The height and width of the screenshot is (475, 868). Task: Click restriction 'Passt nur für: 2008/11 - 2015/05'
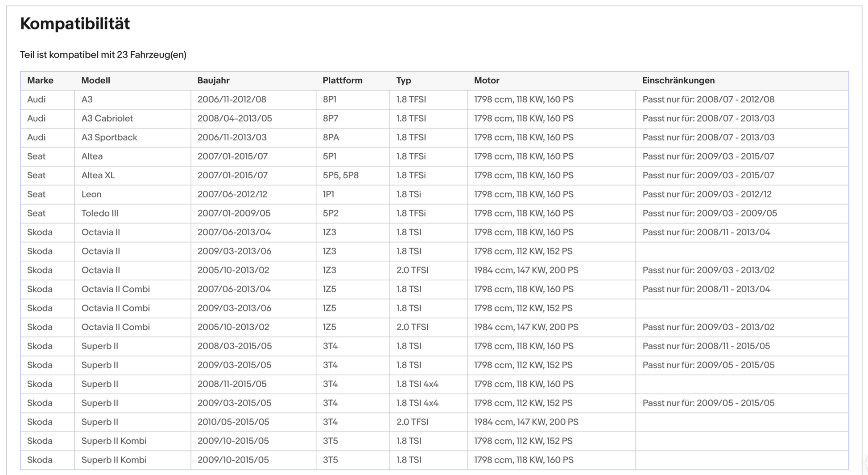tap(706, 346)
